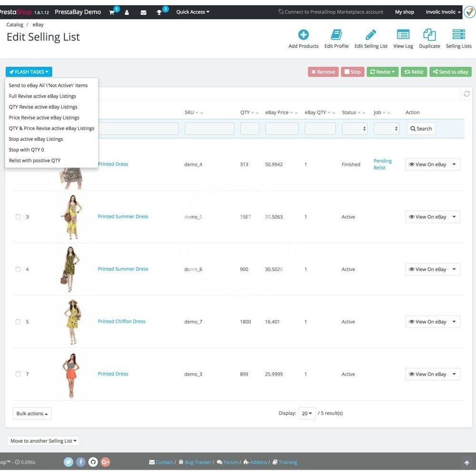Open the Display 20 per-page dropdown
The width and height of the screenshot is (476, 476).
pyautogui.click(x=307, y=414)
